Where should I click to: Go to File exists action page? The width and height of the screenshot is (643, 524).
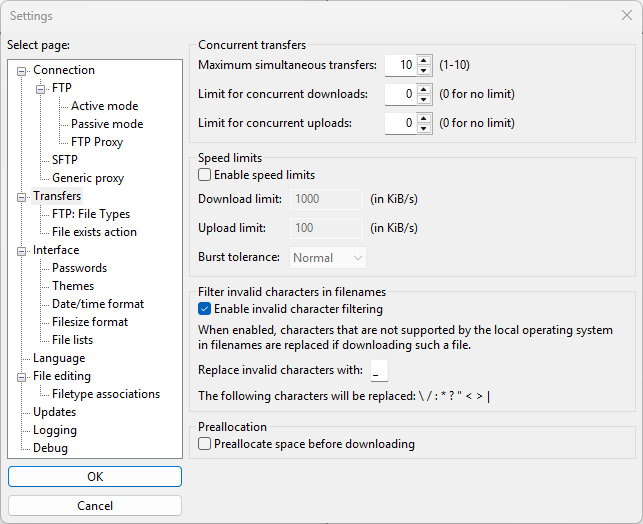[x=94, y=232]
